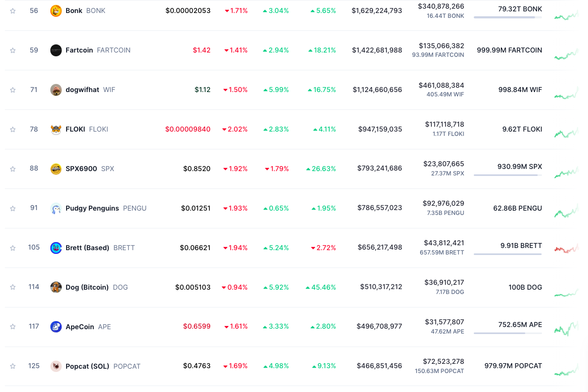
Task: Click the Pudgy Penguins logo icon
Action: pyautogui.click(x=56, y=208)
